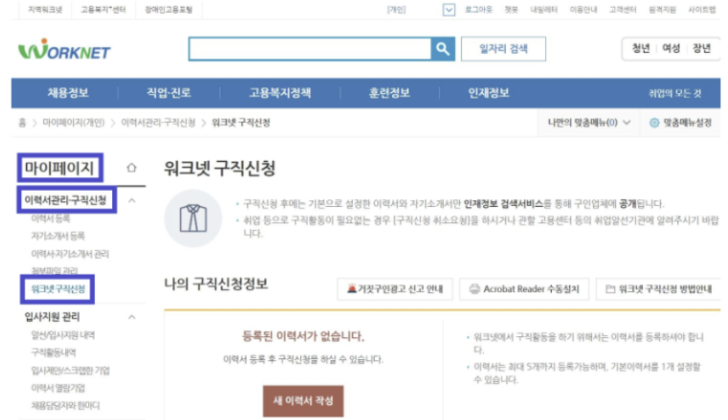This screenshot has width=728, height=420.
Task: Open 지역워크넷 top link
Action: click(x=45, y=10)
